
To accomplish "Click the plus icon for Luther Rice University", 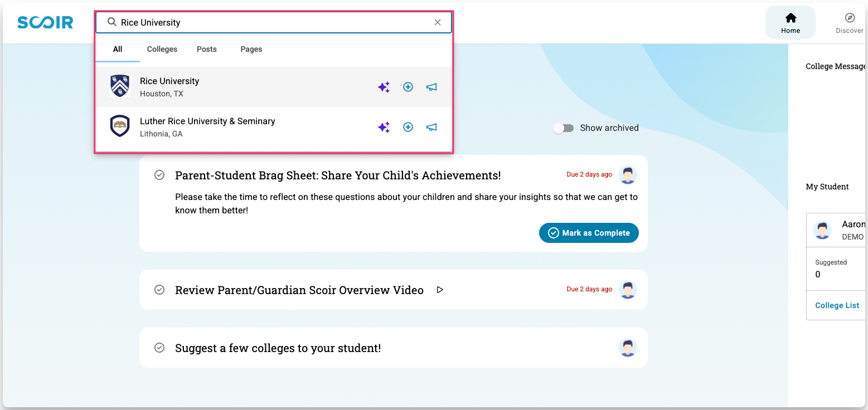I will [x=408, y=127].
